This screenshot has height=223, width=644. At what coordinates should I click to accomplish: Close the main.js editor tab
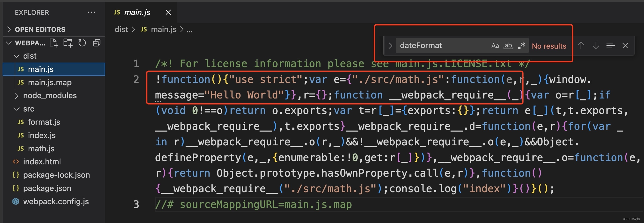pyautogui.click(x=168, y=12)
